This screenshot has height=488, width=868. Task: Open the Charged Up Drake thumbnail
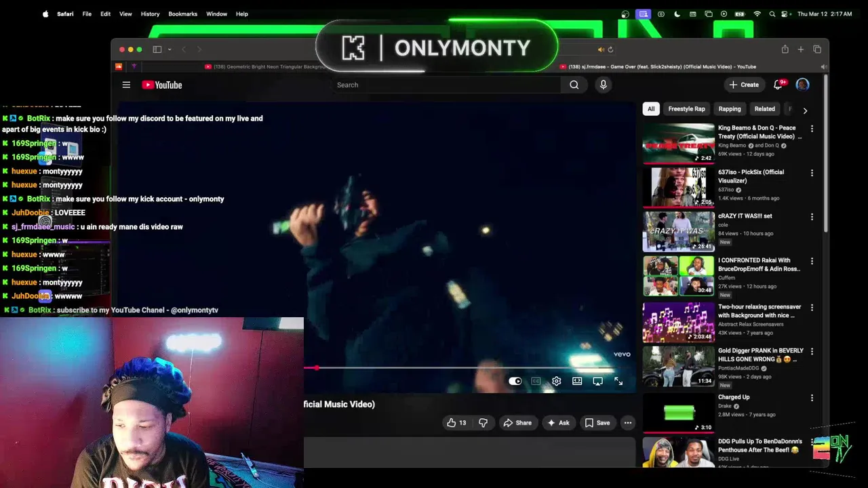[679, 413]
